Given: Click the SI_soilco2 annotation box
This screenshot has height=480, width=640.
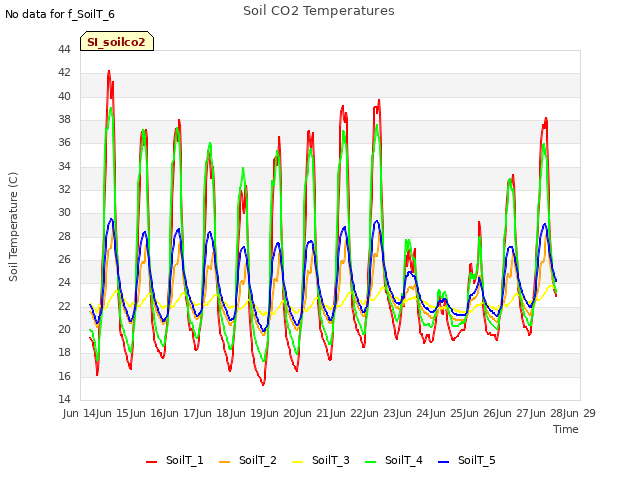Looking at the screenshot, I should point(117,41).
